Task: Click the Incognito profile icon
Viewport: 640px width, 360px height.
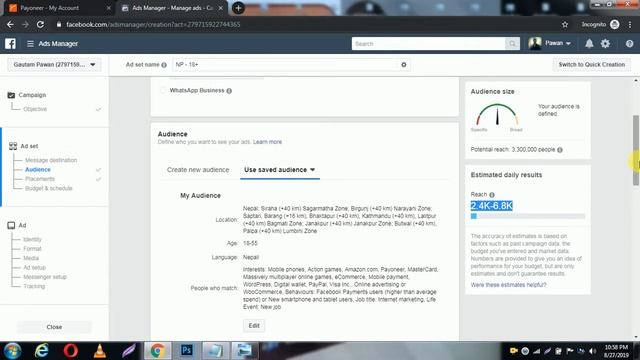Action: (x=614, y=24)
